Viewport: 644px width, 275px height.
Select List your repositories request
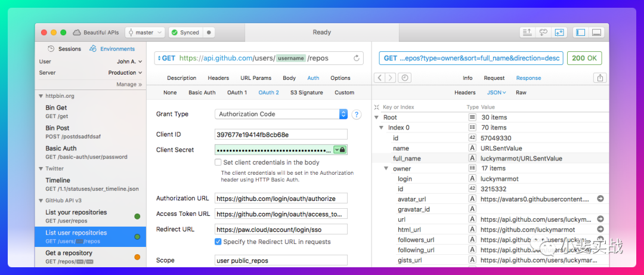coord(91,216)
